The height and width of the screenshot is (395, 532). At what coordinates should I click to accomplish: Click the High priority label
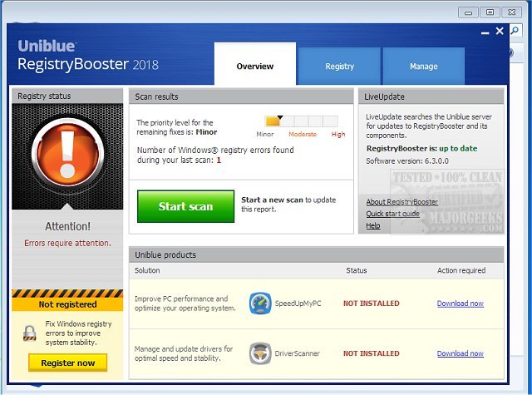(338, 134)
